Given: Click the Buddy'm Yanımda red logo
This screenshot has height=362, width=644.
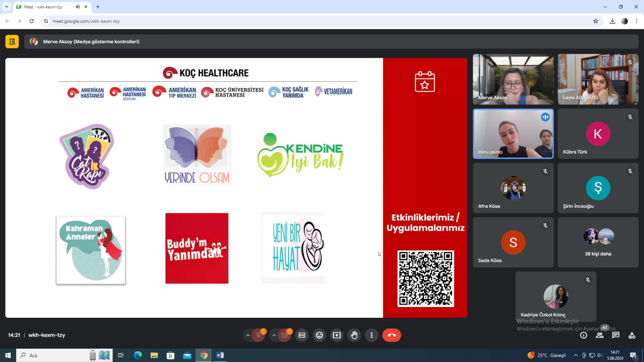Looking at the screenshot, I should tap(197, 248).
